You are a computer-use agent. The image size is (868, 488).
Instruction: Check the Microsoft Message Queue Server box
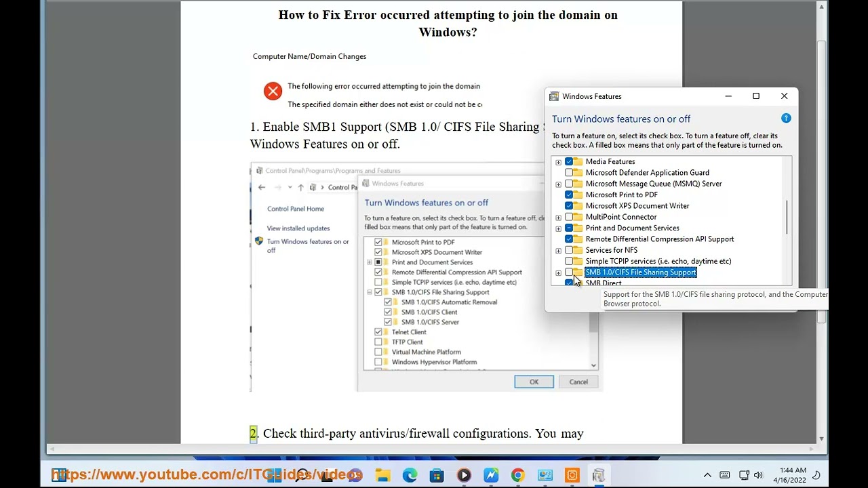point(569,184)
